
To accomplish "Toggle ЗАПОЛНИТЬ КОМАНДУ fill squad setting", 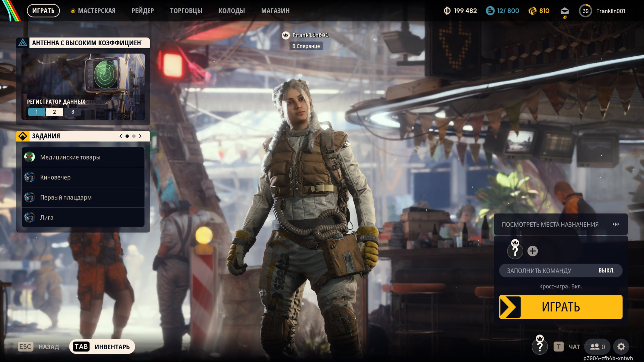I will (560, 270).
